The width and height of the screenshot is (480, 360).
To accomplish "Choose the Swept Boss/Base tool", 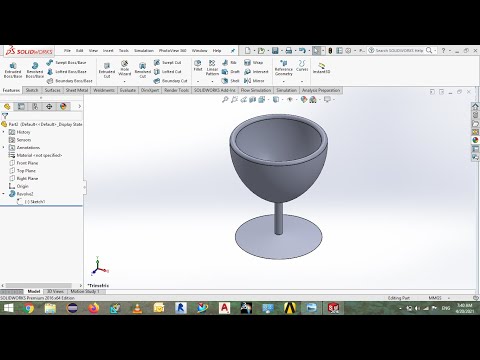I will tap(66, 62).
